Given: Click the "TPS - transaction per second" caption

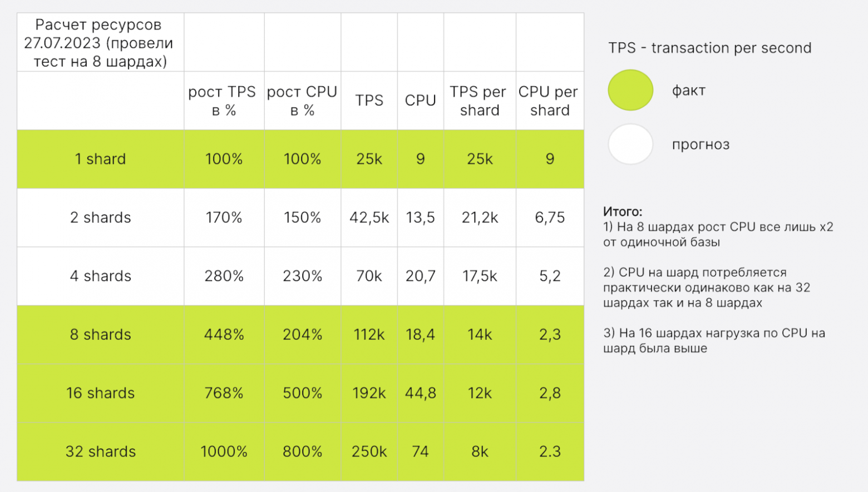Looking at the screenshot, I should click(709, 48).
